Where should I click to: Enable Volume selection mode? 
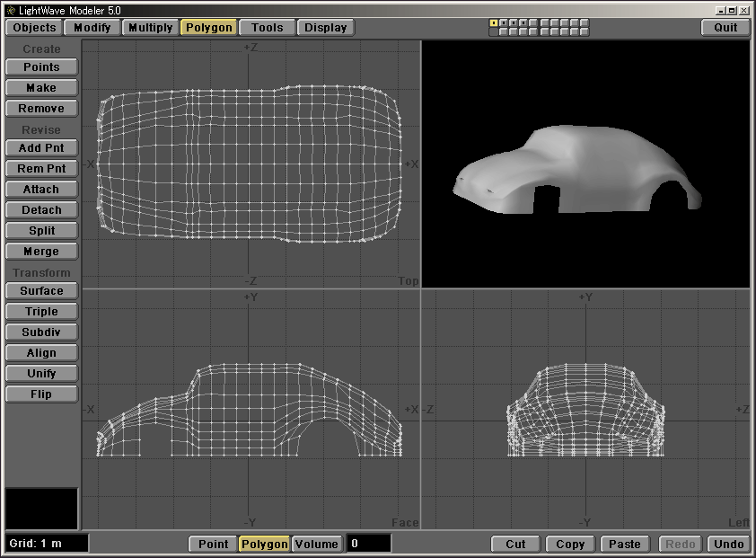click(316, 544)
